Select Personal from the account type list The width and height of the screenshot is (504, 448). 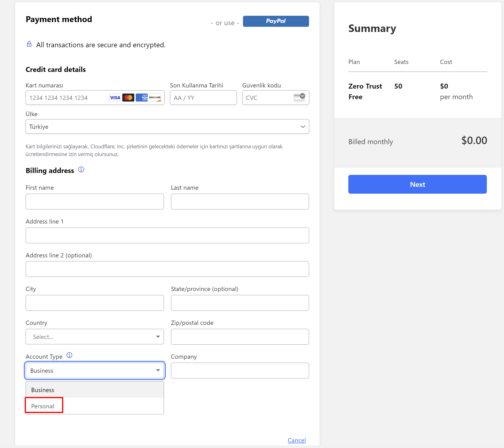(43, 406)
